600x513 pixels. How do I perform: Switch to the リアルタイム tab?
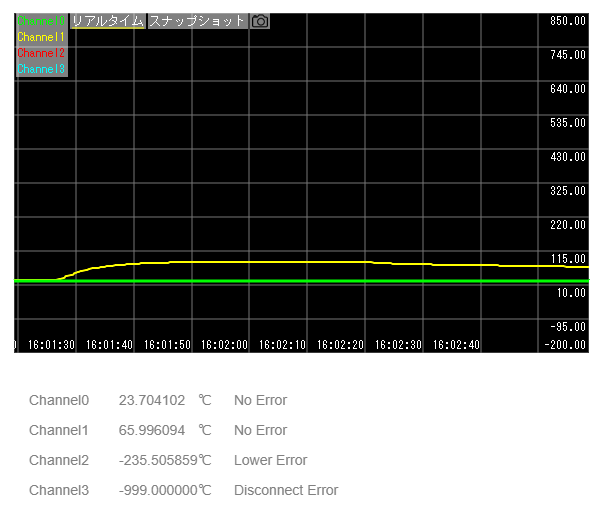(x=108, y=21)
